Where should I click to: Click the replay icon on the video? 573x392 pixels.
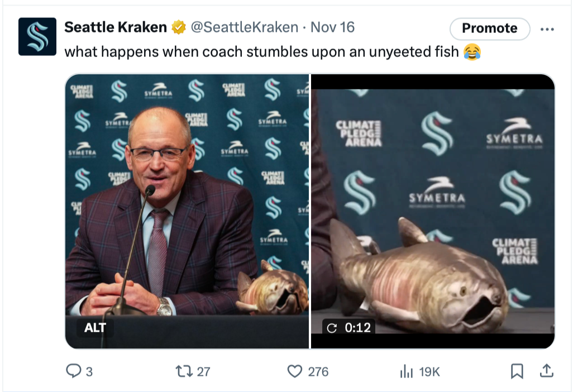point(331,328)
